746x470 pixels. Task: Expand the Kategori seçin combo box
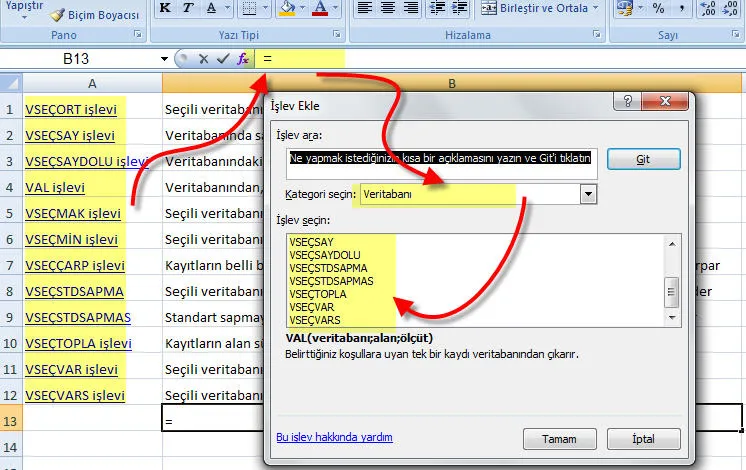(588, 194)
